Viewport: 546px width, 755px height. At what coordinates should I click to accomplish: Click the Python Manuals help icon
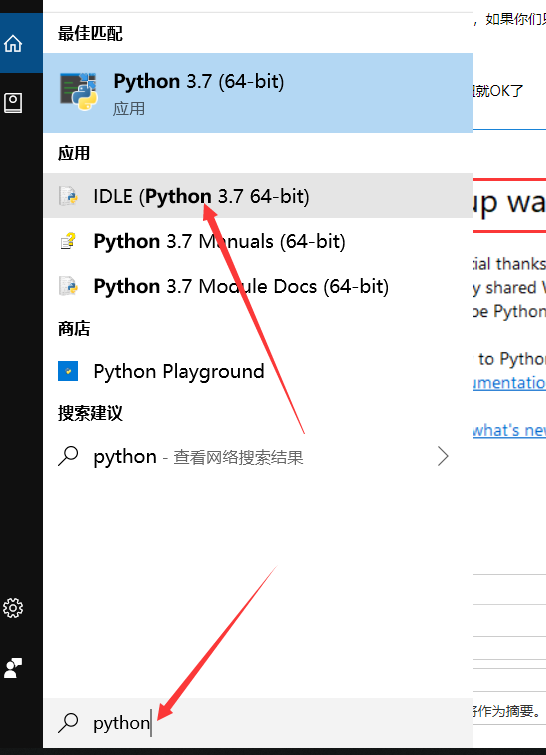pos(68,241)
